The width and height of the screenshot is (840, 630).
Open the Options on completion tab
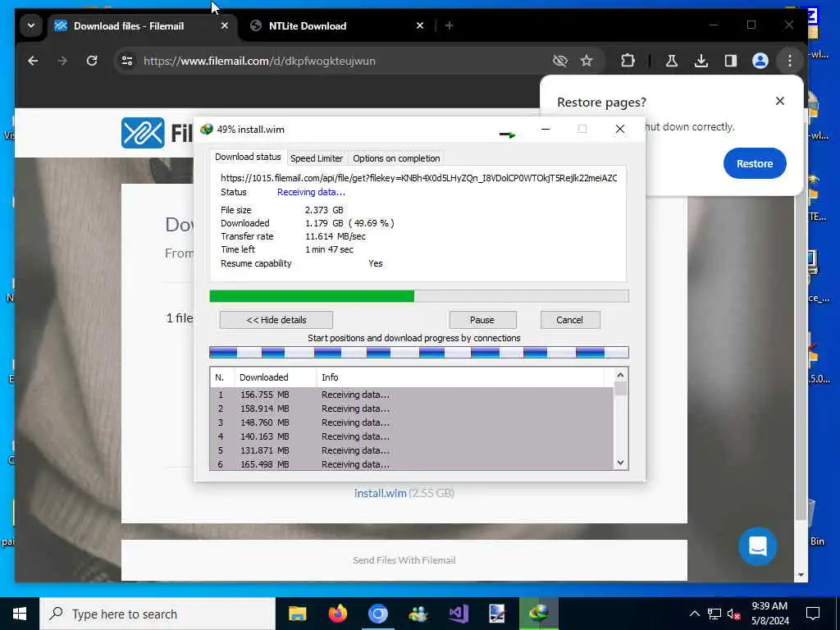396,158
